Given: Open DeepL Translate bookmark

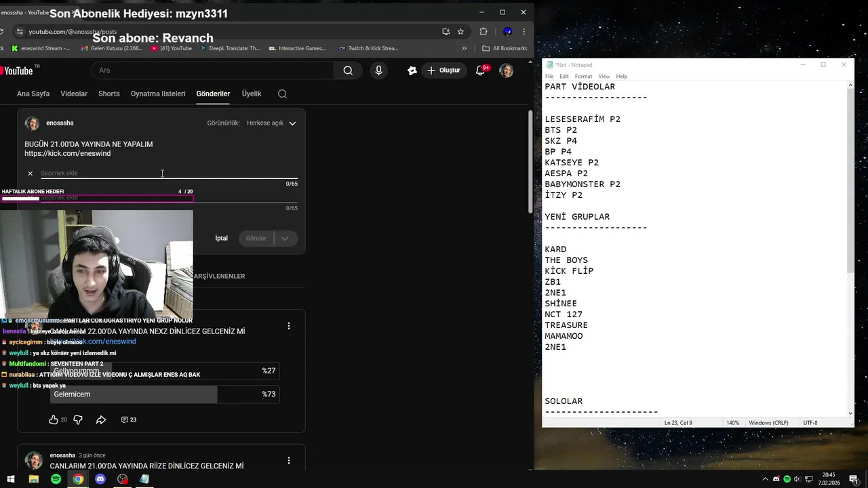Looking at the screenshot, I should [x=229, y=48].
